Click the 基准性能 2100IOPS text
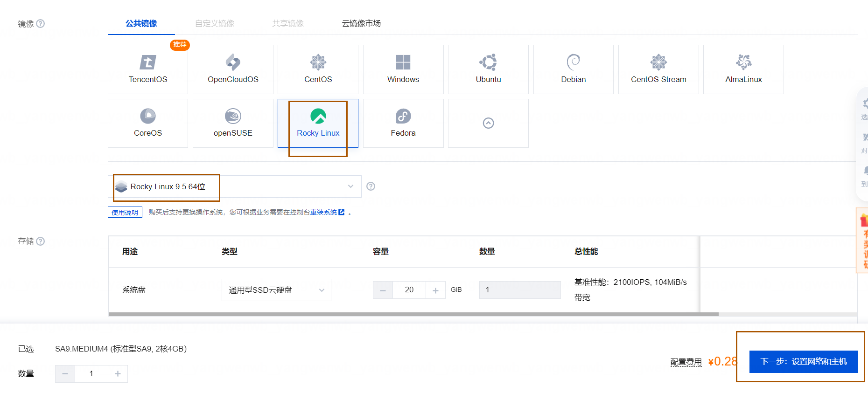Image resolution: width=868 pixels, height=393 pixels. pyautogui.click(x=630, y=283)
